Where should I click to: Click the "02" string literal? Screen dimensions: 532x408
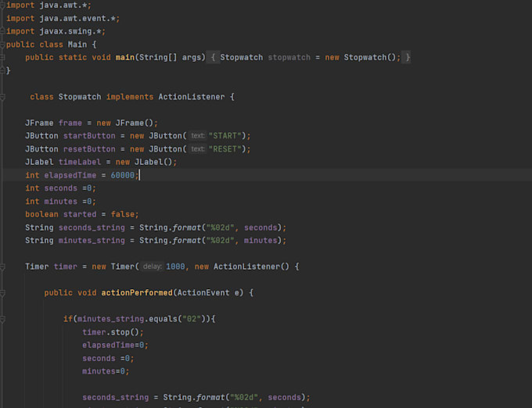coord(192,319)
